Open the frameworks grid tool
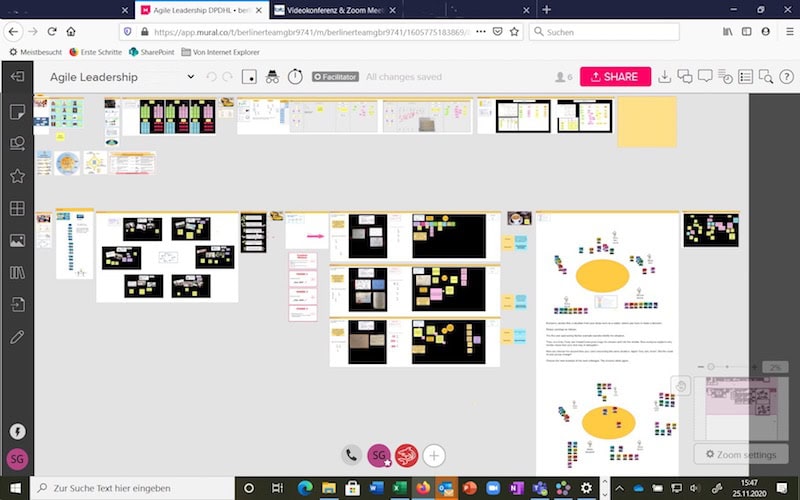 click(17, 208)
